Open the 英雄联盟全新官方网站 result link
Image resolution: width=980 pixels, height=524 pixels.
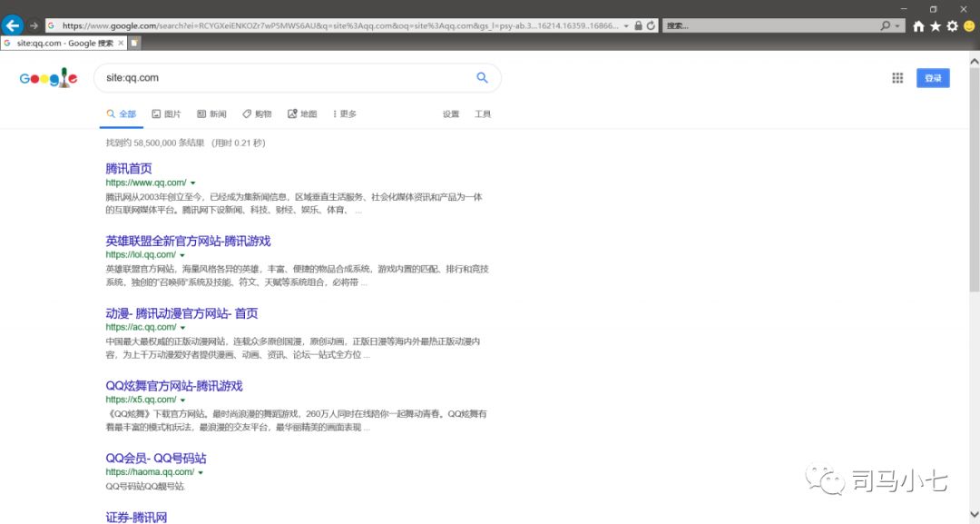pyautogui.click(x=188, y=242)
